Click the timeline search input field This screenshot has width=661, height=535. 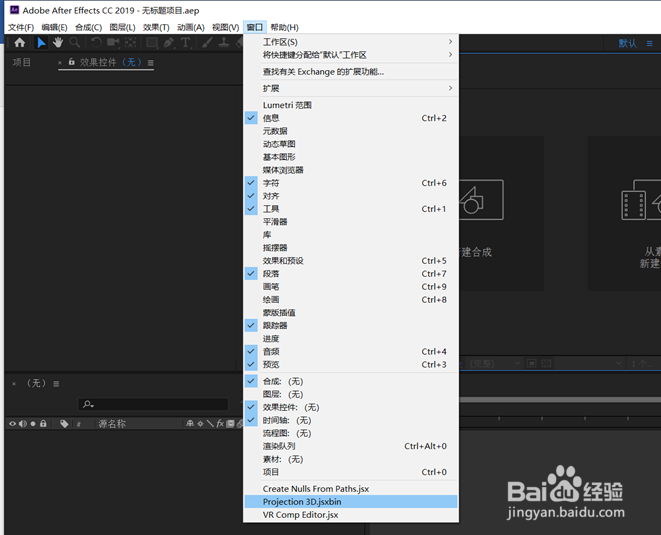pyautogui.click(x=153, y=404)
